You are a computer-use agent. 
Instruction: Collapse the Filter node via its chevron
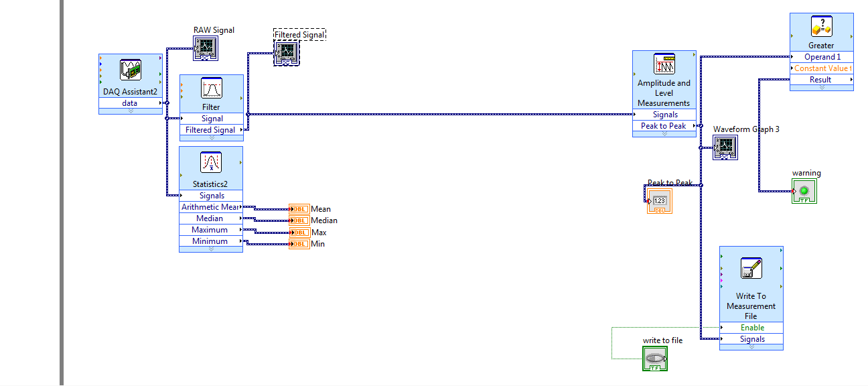coord(210,137)
